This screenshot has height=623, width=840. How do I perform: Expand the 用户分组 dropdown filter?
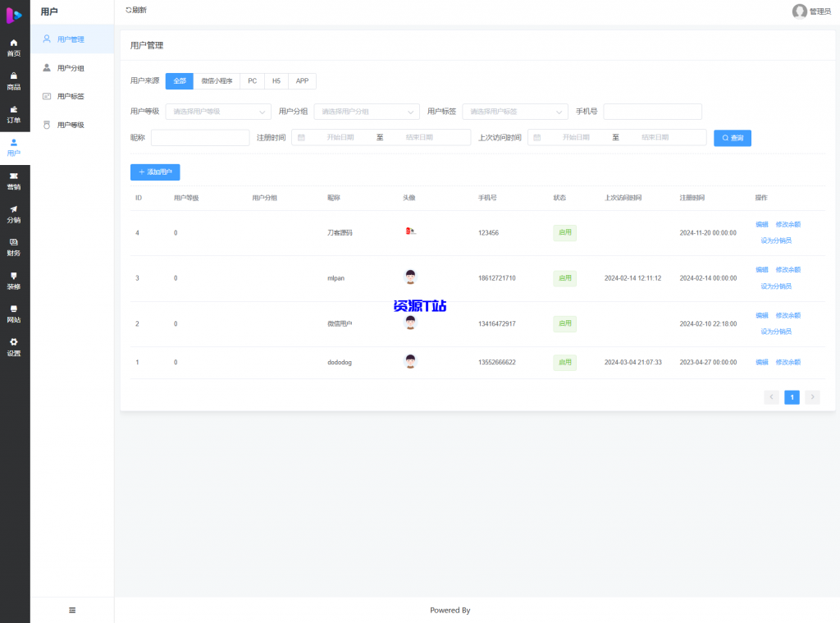[366, 112]
